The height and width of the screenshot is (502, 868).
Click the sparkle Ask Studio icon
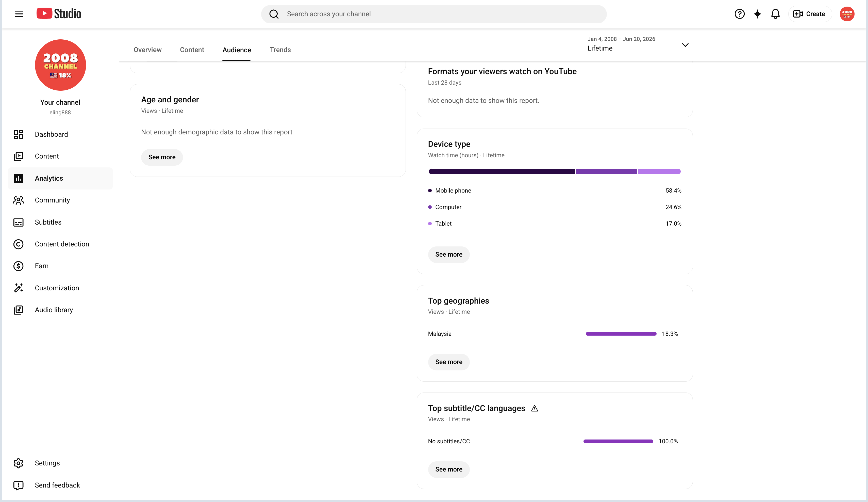757,14
